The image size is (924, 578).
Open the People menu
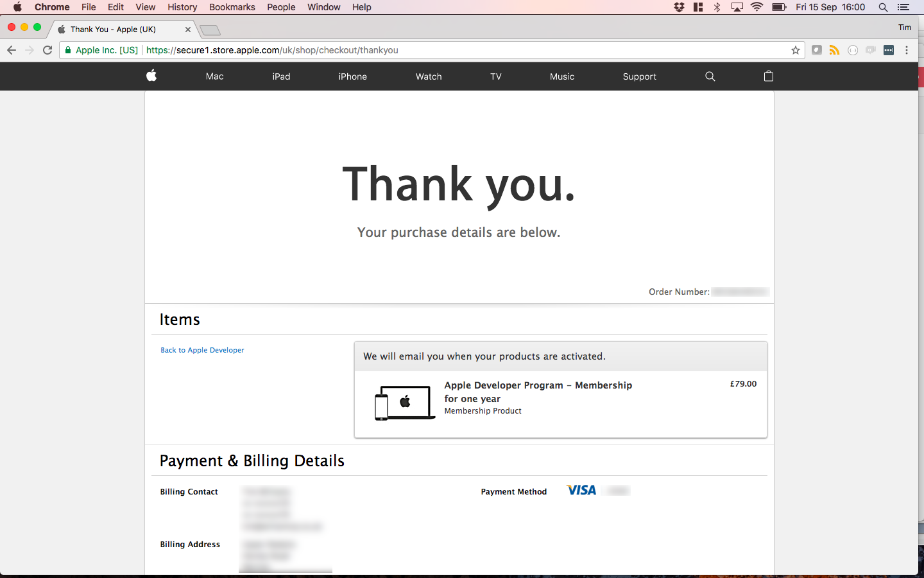(x=281, y=7)
